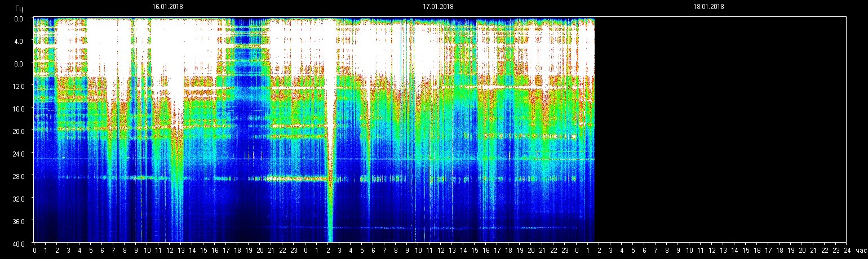Click the 17.01.2018 date label

click(x=438, y=7)
